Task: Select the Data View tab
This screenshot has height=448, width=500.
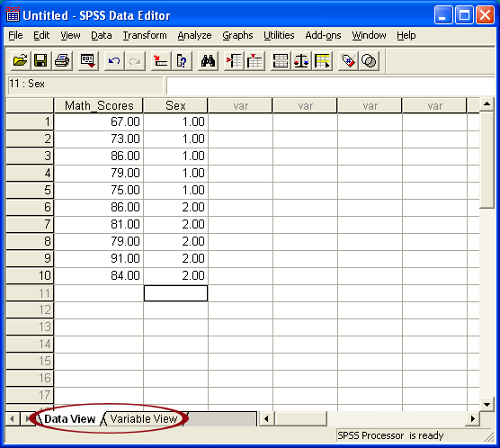Action: [x=69, y=418]
